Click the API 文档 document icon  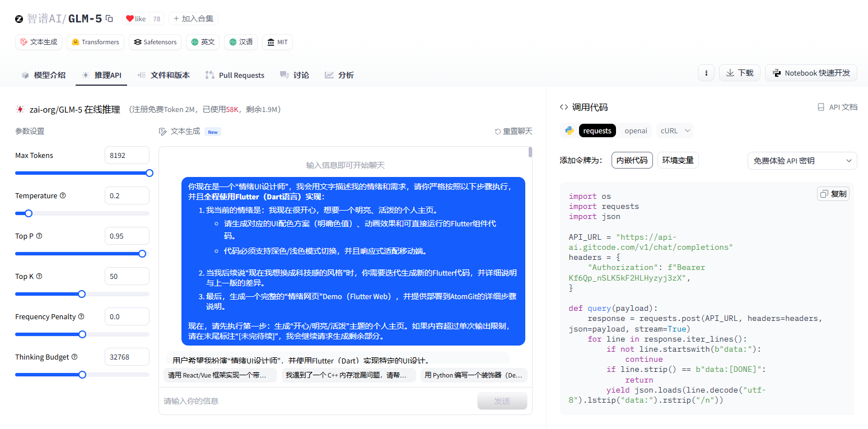pyautogui.click(x=821, y=107)
